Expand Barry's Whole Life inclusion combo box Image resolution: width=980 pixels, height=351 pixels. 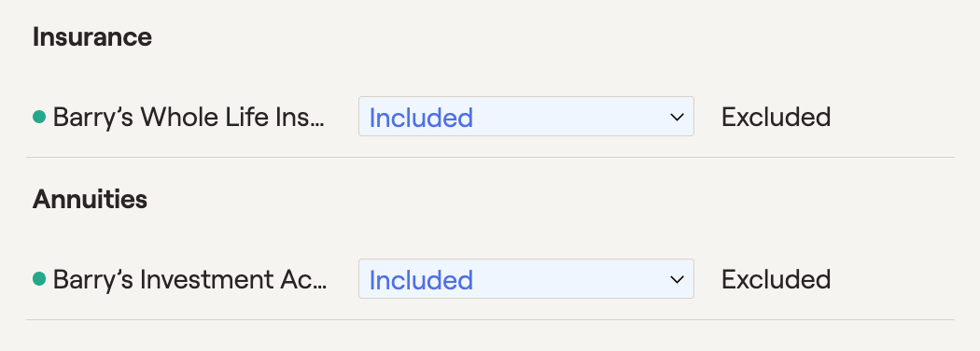(525, 117)
